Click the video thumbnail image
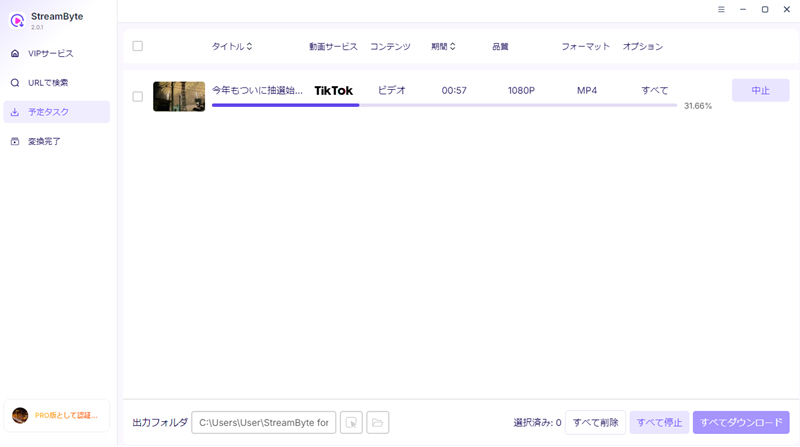This screenshot has width=800, height=447. [x=179, y=96]
